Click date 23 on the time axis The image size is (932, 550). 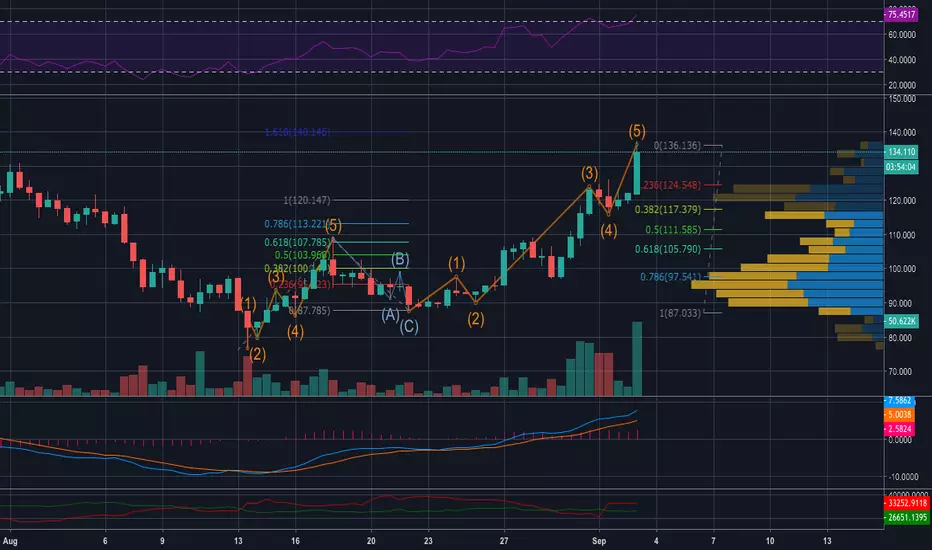pos(428,541)
